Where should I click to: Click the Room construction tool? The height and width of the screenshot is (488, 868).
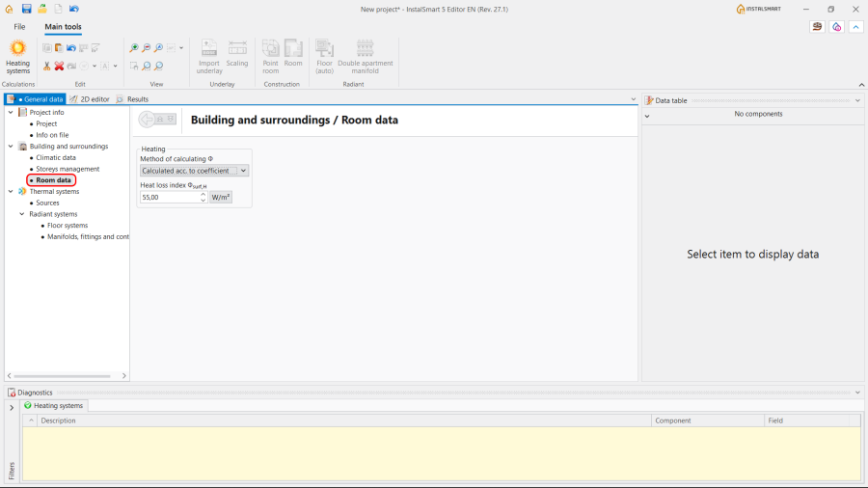coord(293,54)
